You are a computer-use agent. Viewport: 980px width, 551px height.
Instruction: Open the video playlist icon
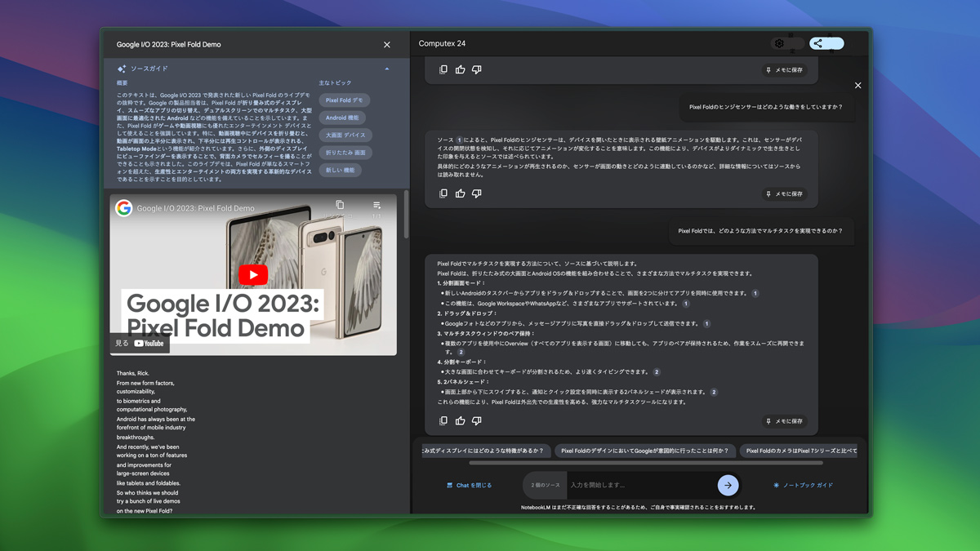376,206
